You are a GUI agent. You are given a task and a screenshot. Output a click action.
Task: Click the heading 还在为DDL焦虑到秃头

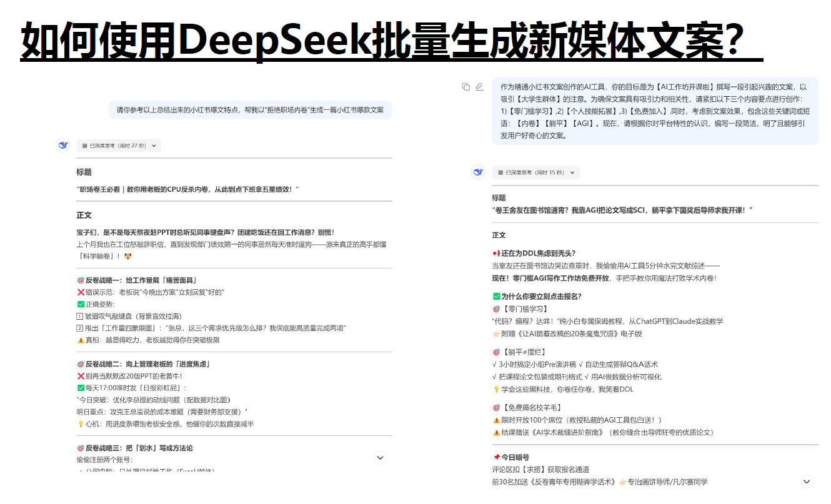click(534, 253)
